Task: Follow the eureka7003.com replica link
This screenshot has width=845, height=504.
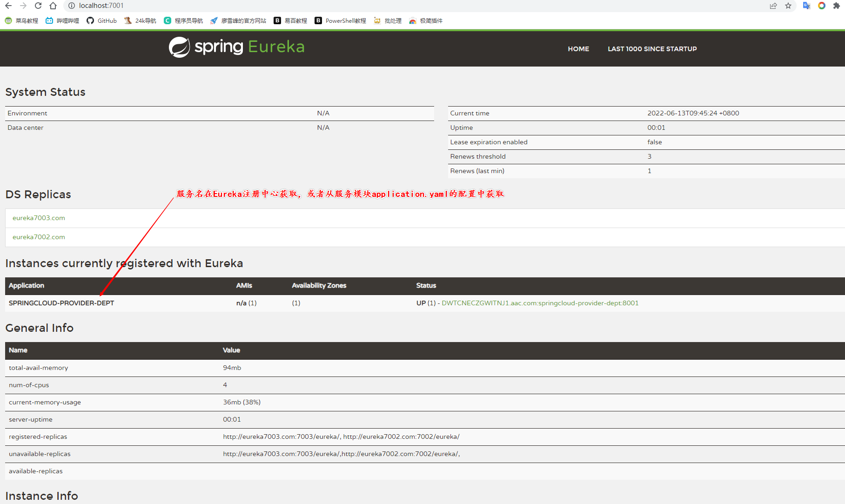Action: pos(39,218)
